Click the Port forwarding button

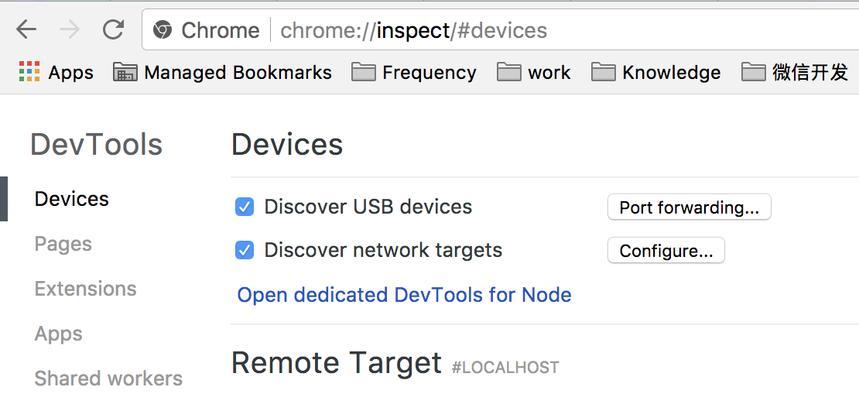tap(689, 207)
